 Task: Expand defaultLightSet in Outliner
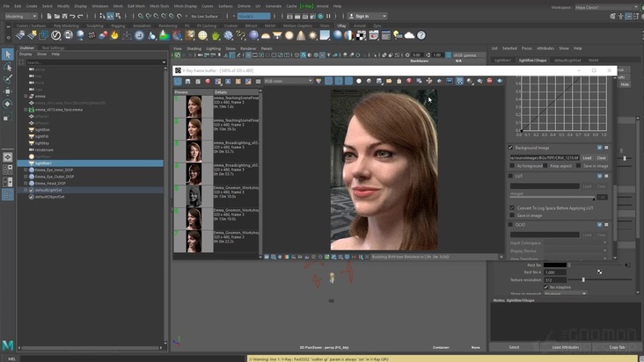(x=26, y=190)
